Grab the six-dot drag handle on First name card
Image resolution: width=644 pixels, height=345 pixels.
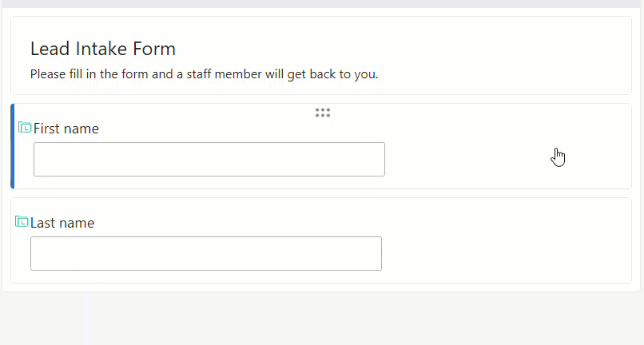coord(323,113)
